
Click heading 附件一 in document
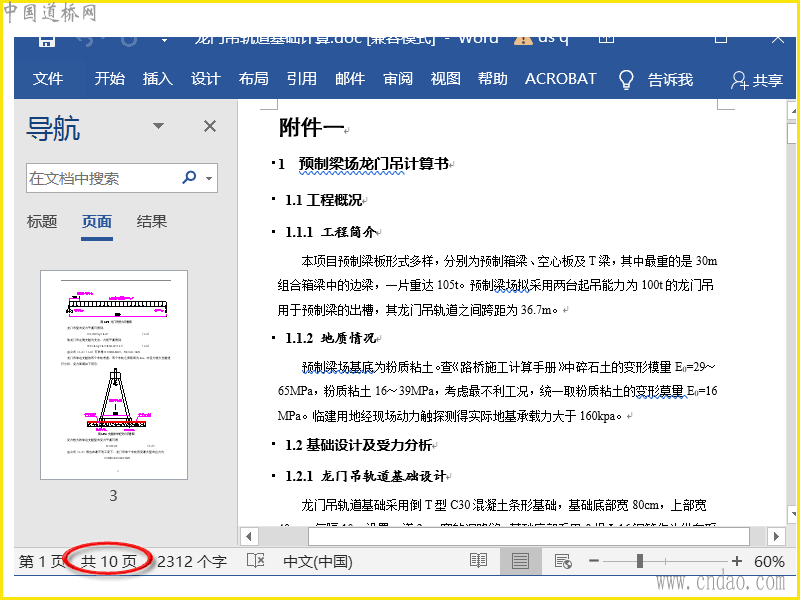click(312, 128)
